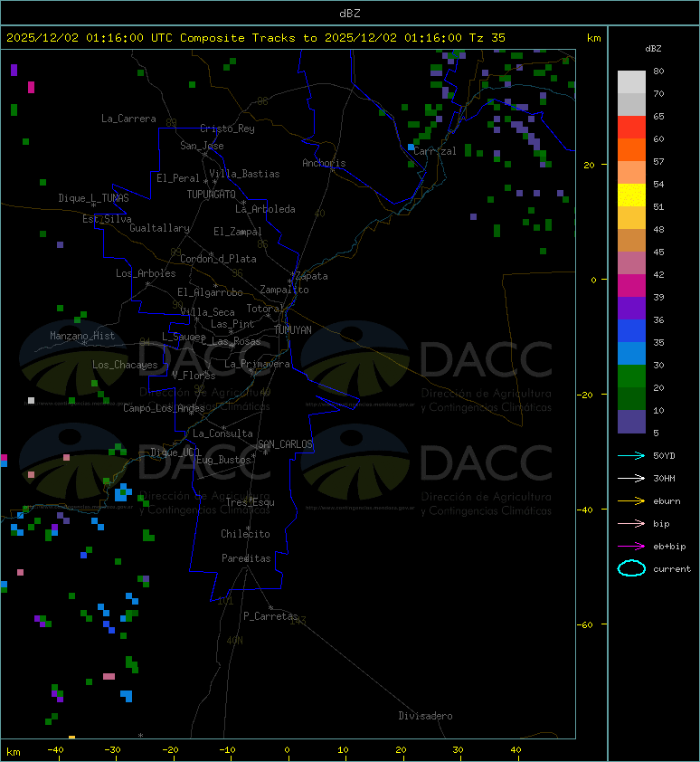Click the San_Jose map label
This screenshot has height=762, width=700.
(x=202, y=146)
